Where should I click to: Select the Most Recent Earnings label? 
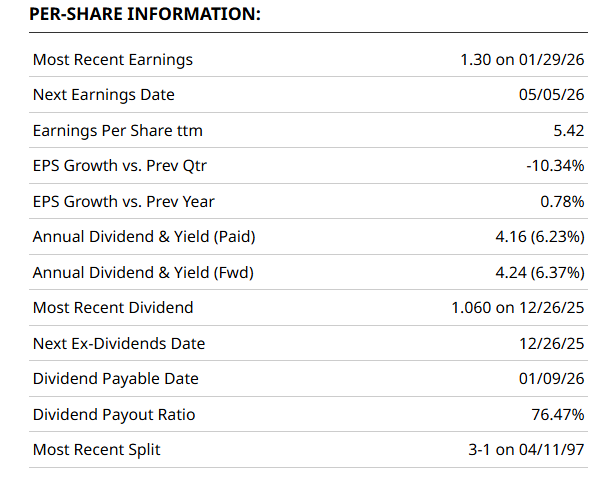113,59
